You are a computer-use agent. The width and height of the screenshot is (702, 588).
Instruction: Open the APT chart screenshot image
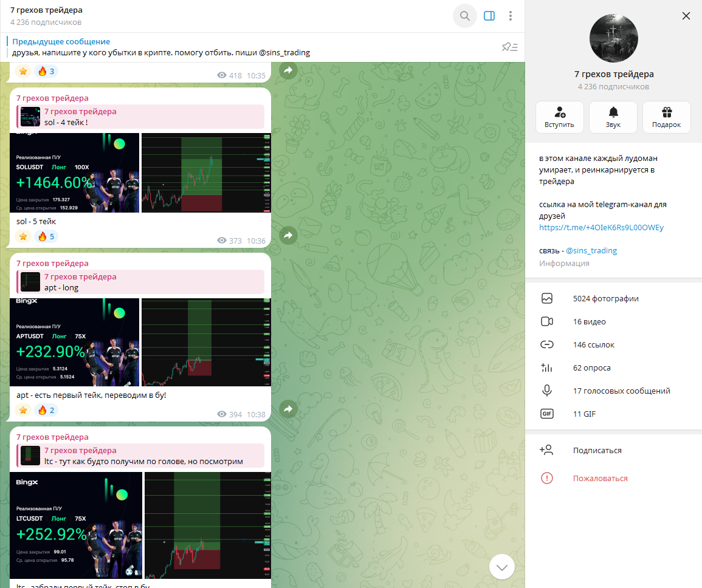pos(206,343)
